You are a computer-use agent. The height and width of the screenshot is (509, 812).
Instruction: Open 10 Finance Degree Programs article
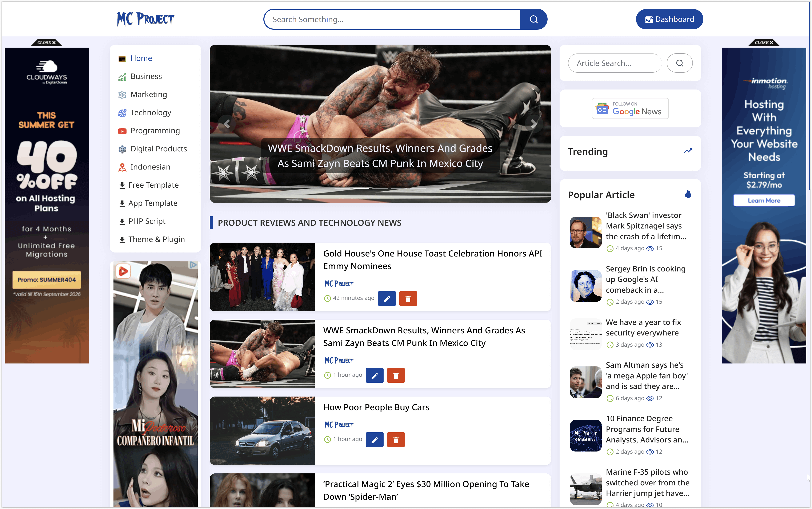click(647, 429)
